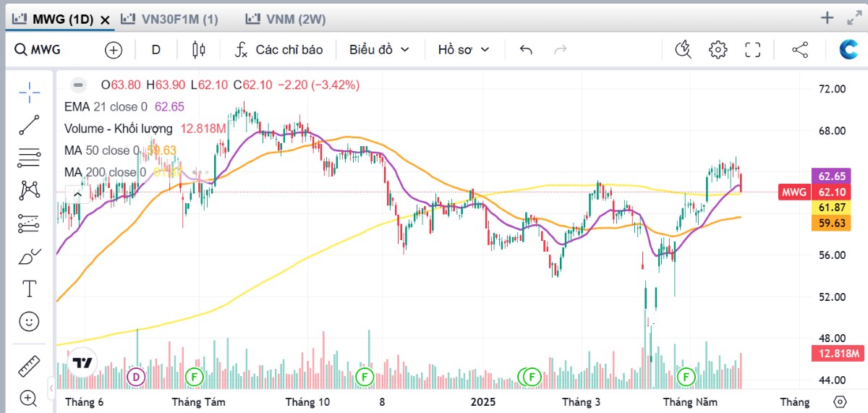Select the MWG (1D) tab
Screen dimensions: 868x413
[x=54, y=20]
